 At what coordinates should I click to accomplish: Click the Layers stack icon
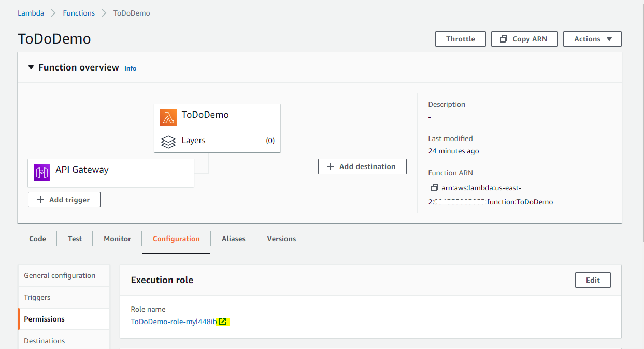click(x=168, y=141)
